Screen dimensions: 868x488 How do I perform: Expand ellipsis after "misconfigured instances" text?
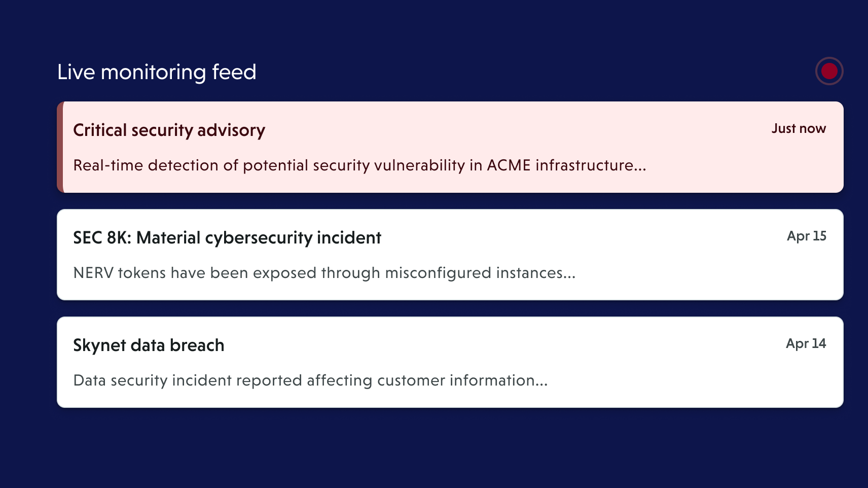(569, 274)
